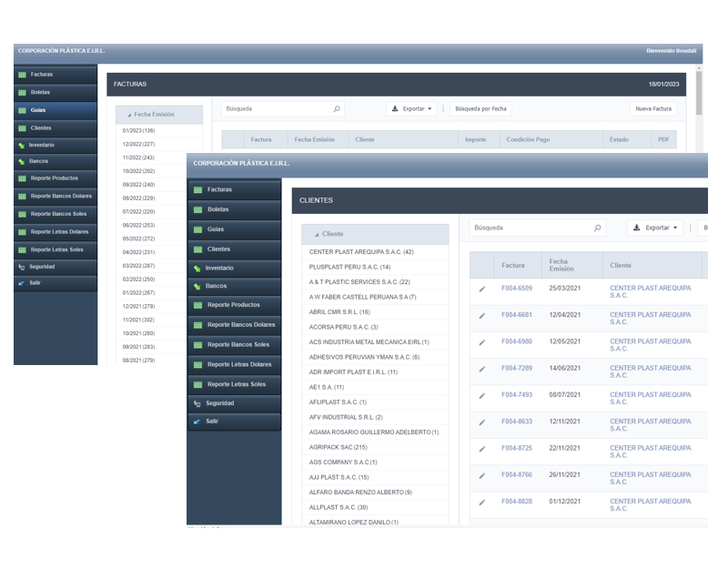Open Reporte Productos in the front sidebar

233,305
